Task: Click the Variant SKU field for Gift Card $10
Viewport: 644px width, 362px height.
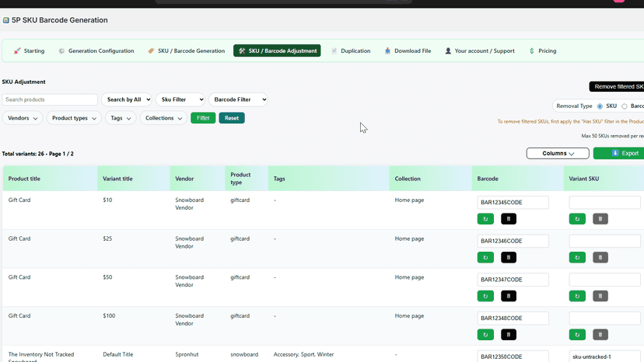Action: coord(604,202)
